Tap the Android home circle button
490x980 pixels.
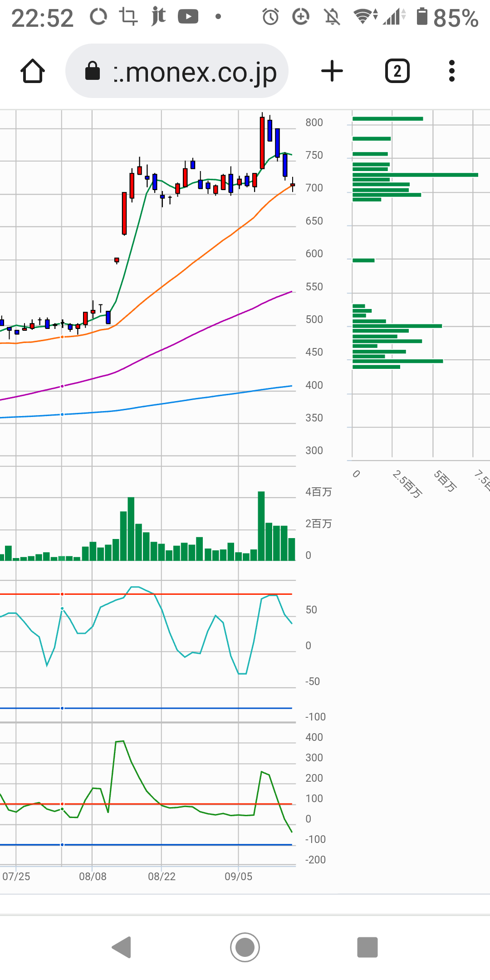(x=245, y=947)
